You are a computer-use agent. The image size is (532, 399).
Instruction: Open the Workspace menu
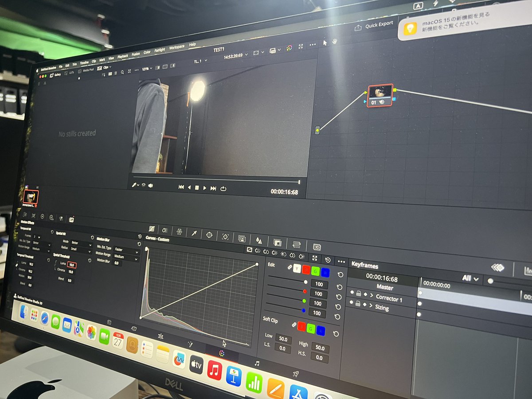pyautogui.click(x=176, y=47)
